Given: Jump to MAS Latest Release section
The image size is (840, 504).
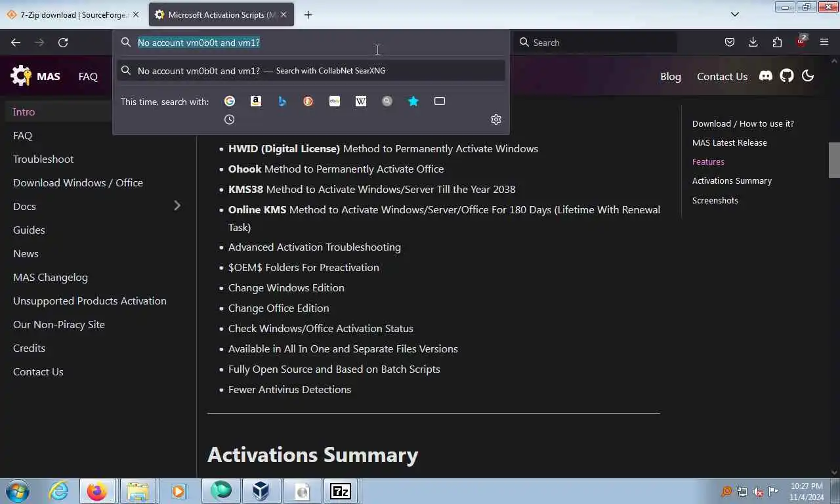Looking at the screenshot, I should (729, 142).
